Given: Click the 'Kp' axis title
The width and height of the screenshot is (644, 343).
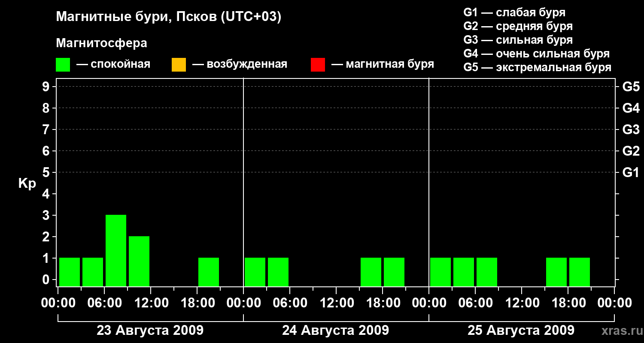Looking at the screenshot, I should coord(27,184).
